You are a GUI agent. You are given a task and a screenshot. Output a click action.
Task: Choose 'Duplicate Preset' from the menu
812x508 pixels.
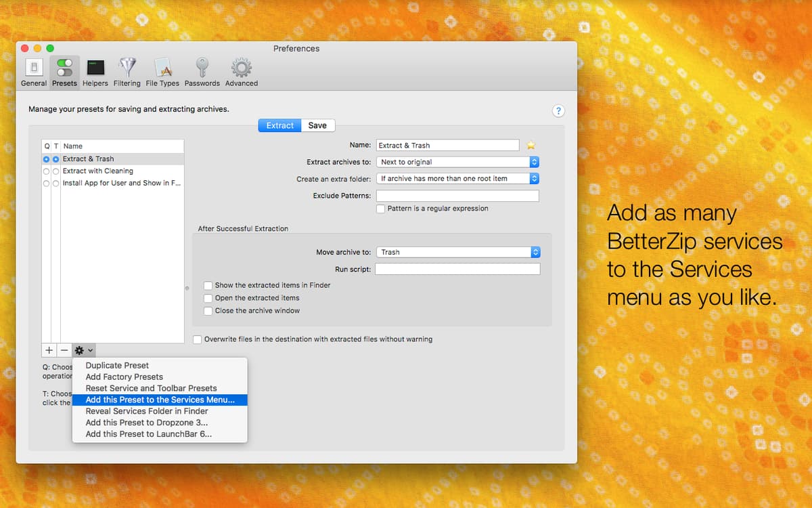pyautogui.click(x=116, y=365)
